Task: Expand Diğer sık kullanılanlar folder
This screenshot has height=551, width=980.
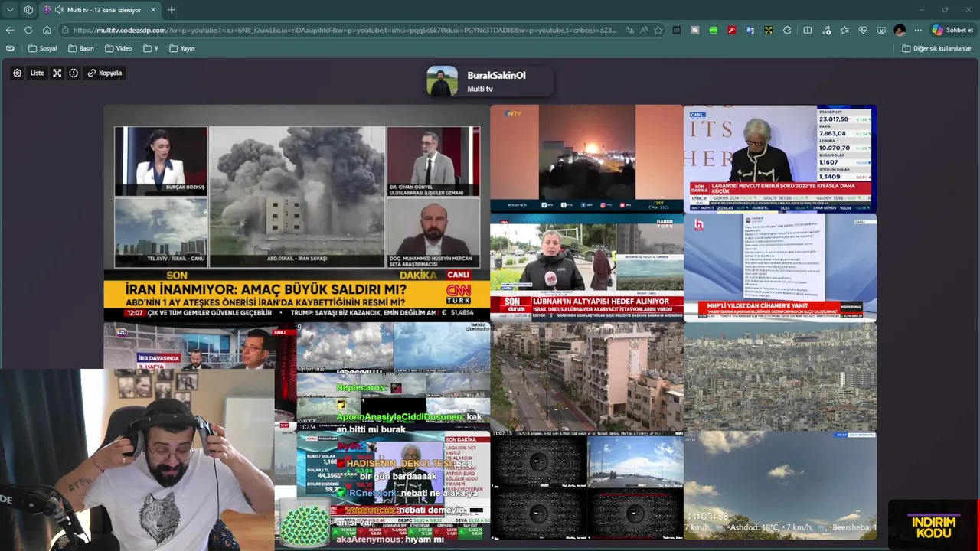Action: pos(936,48)
